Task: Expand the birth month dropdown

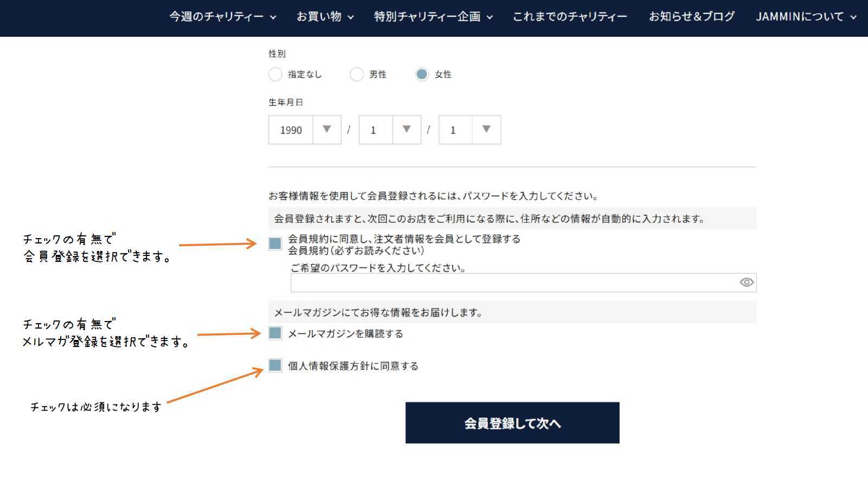Action: [x=390, y=130]
